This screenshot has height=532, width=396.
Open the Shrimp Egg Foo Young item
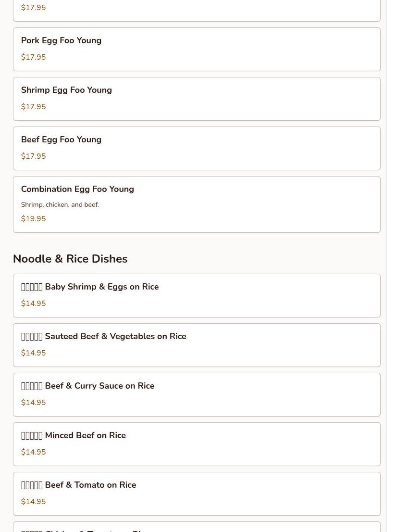point(66,90)
